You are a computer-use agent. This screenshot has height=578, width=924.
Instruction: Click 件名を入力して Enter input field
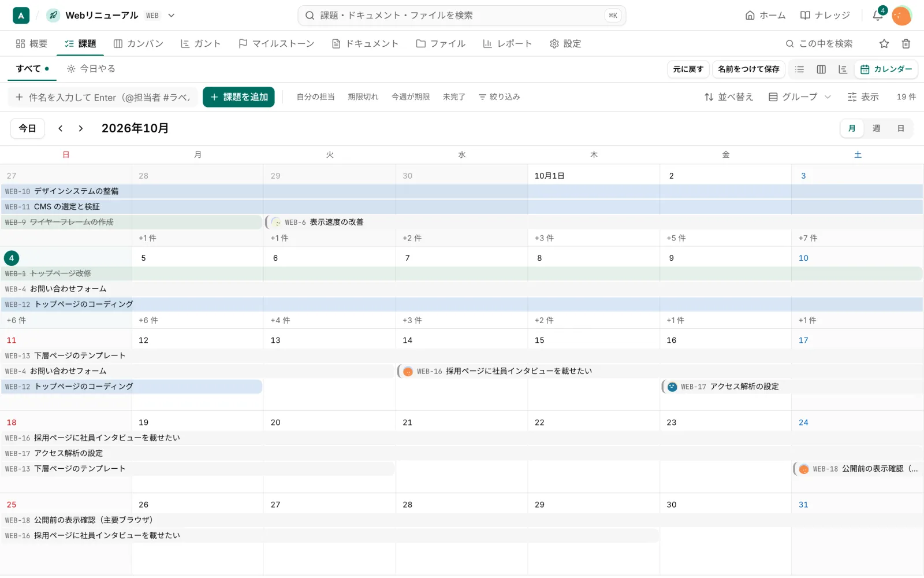click(103, 97)
